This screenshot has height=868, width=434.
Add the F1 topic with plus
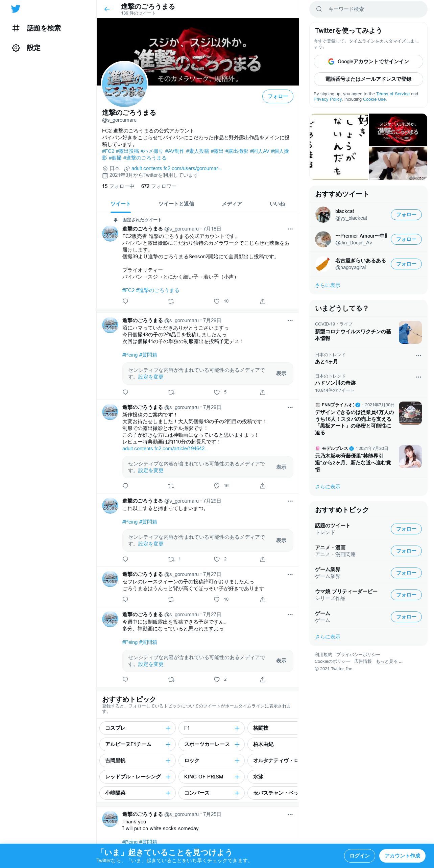click(237, 728)
